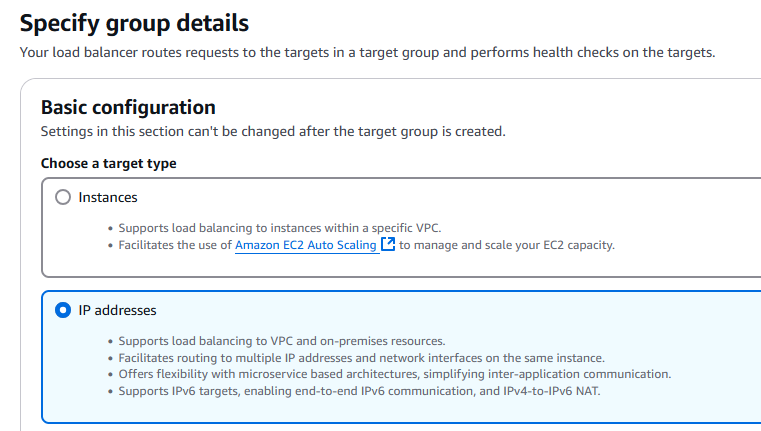Viewport: 761px width, 431px height.
Task: Open the external link icon beside Auto Scaling
Action: [388, 244]
